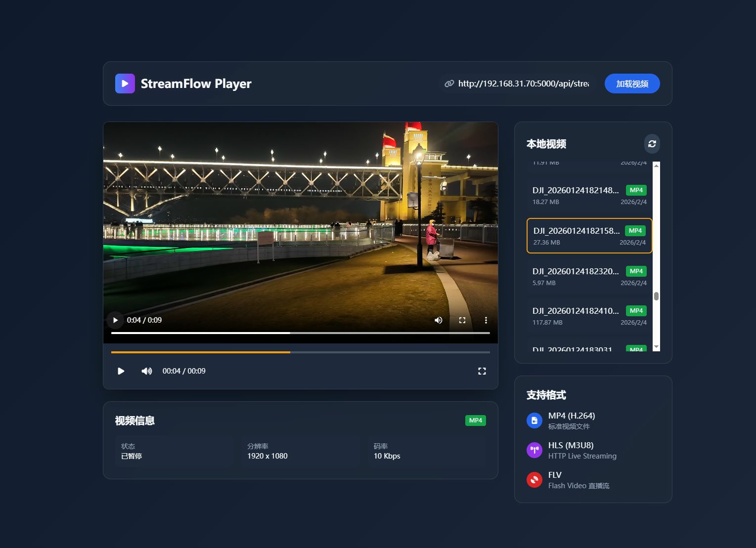
Task: Mute audio with the overlay speaker icon
Action: [439, 320]
